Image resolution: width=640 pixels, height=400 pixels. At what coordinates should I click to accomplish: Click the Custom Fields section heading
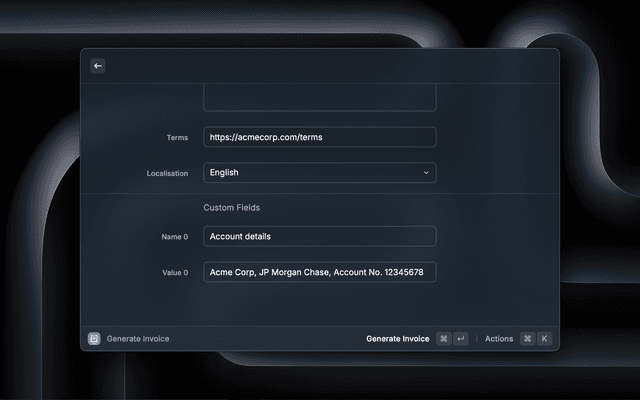(232, 208)
